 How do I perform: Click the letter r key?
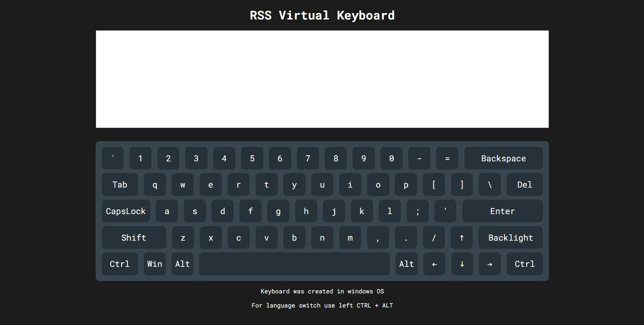coord(238,185)
